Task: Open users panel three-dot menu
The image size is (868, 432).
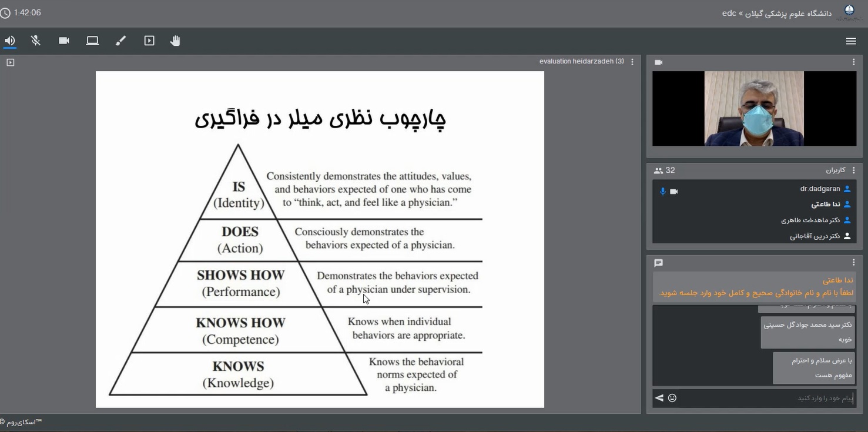Action: pyautogui.click(x=853, y=170)
